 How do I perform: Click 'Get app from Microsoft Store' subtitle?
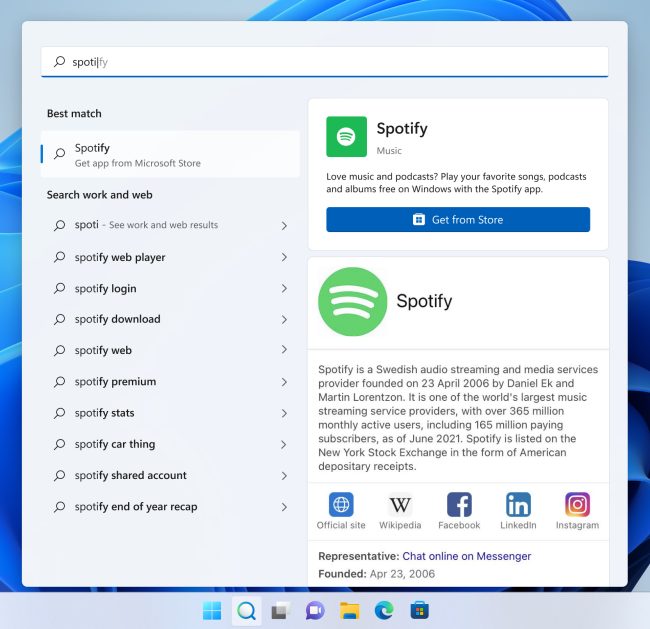138,163
